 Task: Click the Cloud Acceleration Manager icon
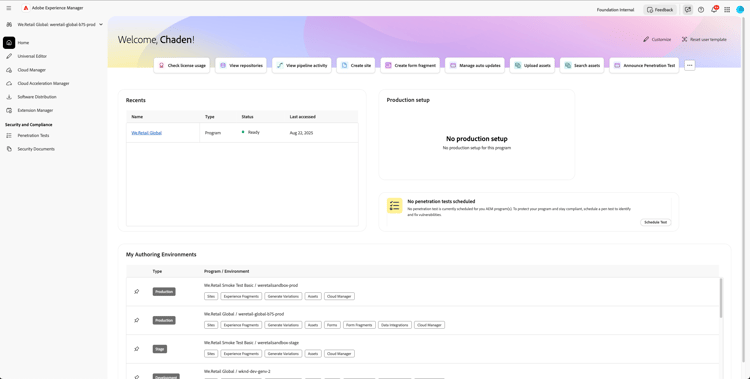click(x=9, y=83)
